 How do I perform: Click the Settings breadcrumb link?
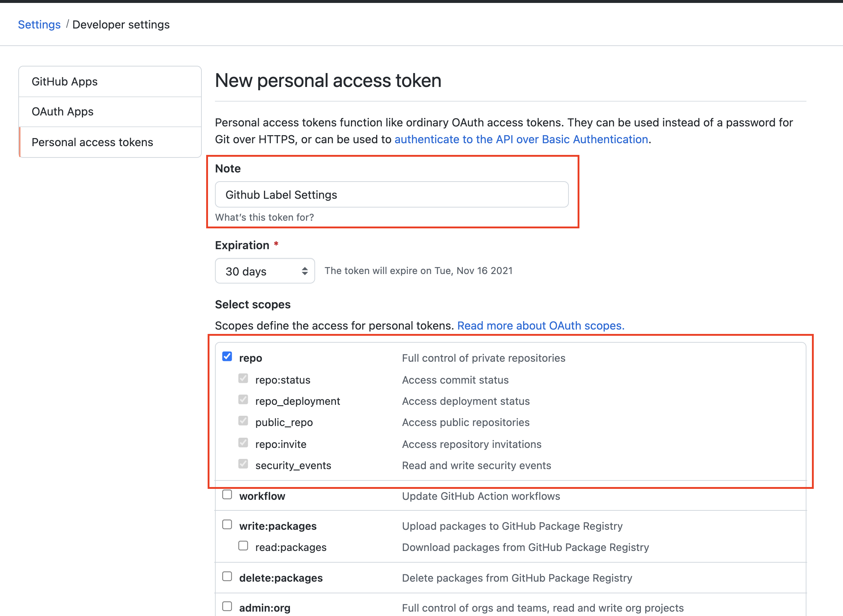(39, 24)
